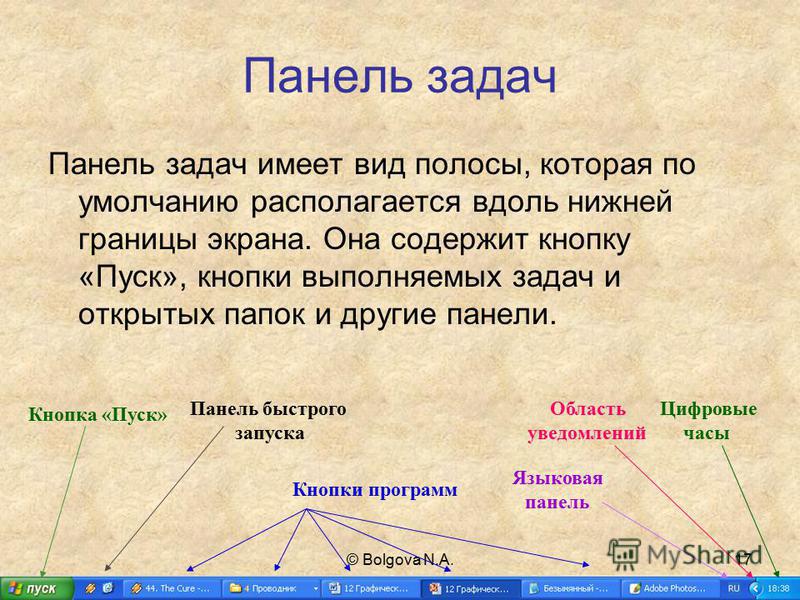Click the label 'Языковая панель'
Viewport: 800px width, 600px height.
click(x=558, y=490)
